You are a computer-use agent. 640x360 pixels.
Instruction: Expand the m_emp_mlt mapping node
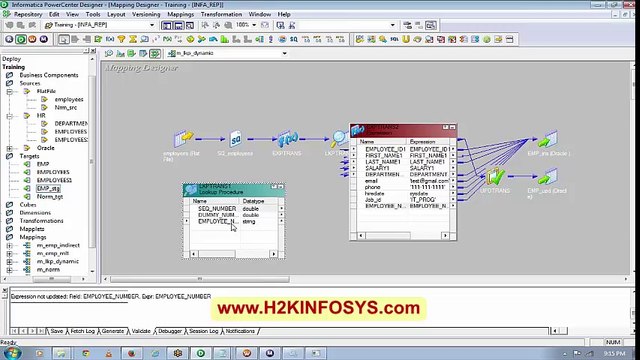(9, 254)
